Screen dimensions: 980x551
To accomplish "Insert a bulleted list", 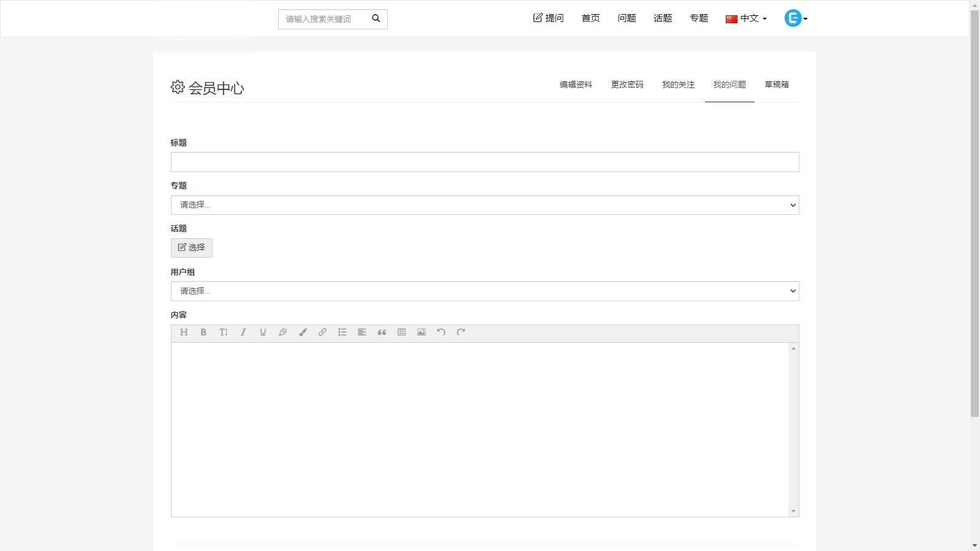I will tap(342, 332).
